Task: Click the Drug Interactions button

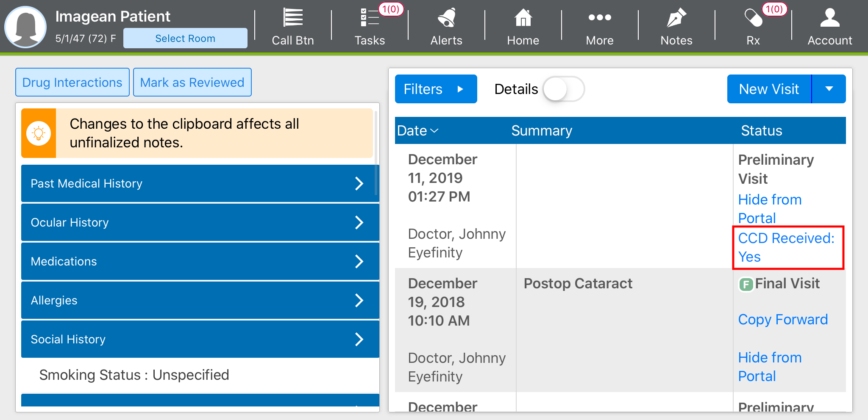Action: tap(72, 82)
